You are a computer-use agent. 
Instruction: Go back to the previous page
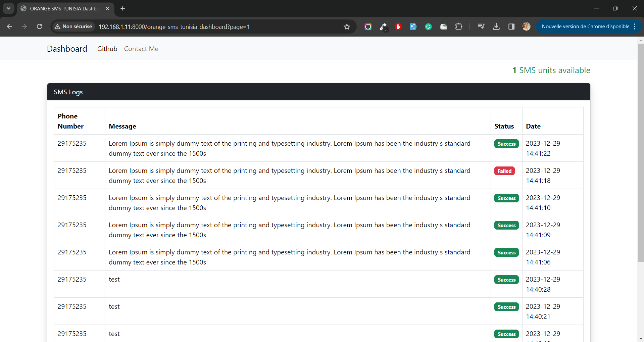click(x=9, y=27)
